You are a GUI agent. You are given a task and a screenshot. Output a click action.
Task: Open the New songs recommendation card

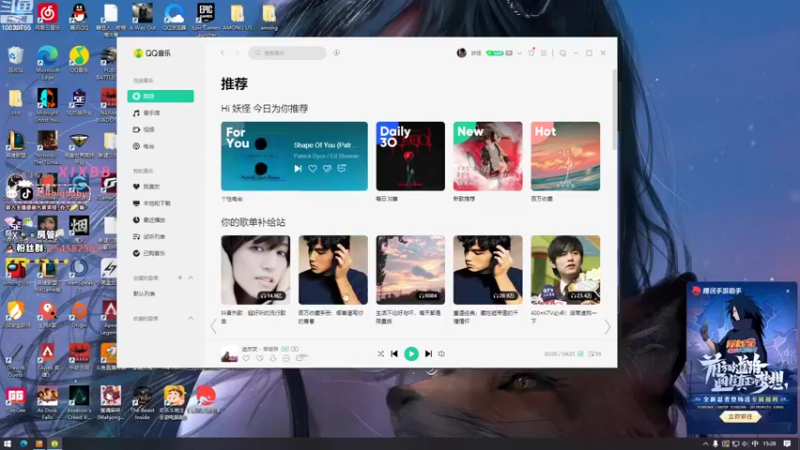click(x=488, y=156)
